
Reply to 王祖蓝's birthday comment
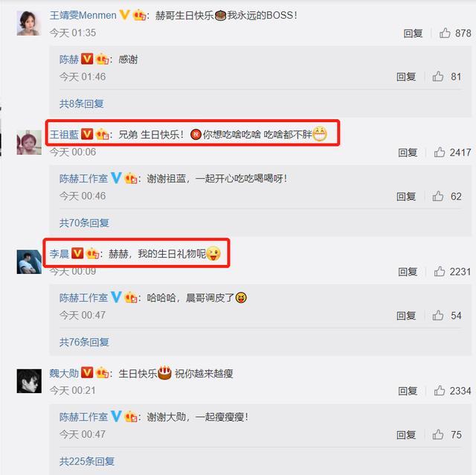pyautogui.click(x=408, y=153)
